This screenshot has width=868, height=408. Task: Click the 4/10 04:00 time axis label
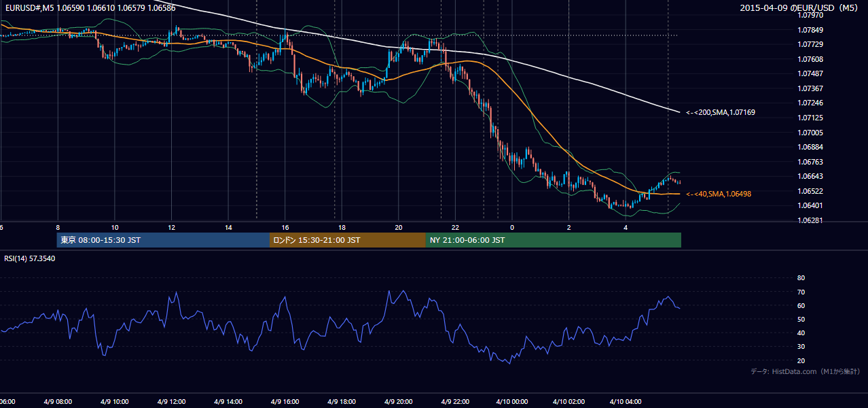(626, 402)
